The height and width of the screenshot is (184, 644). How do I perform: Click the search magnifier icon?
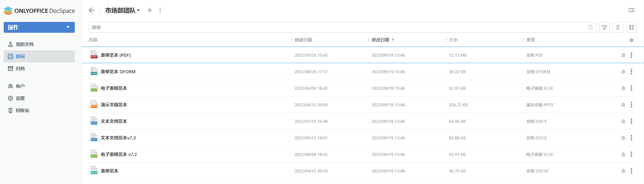[590, 27]
